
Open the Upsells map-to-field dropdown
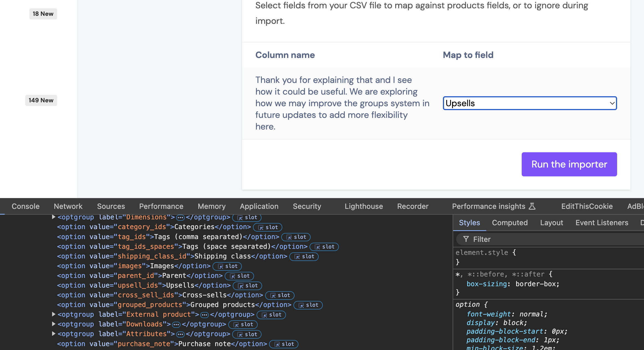[x=530, y=103]
